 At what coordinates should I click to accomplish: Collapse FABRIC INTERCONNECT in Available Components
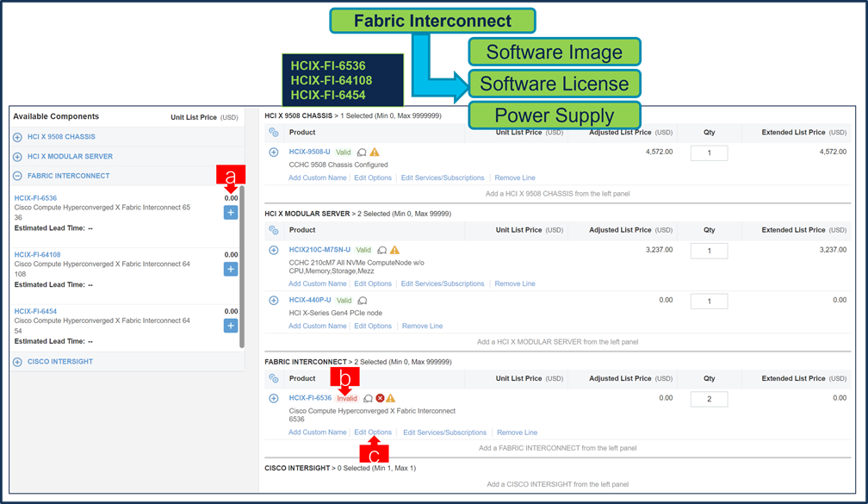point(18,176)
